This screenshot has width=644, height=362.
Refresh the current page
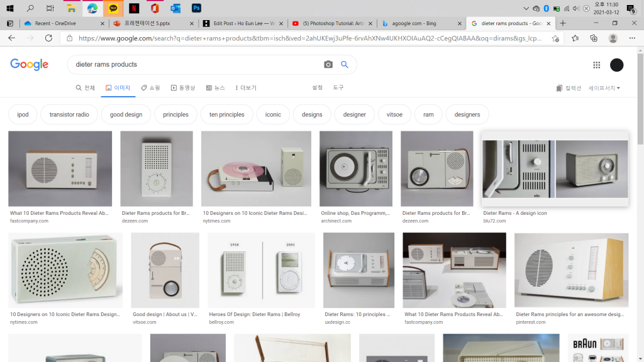click(48, 38)
